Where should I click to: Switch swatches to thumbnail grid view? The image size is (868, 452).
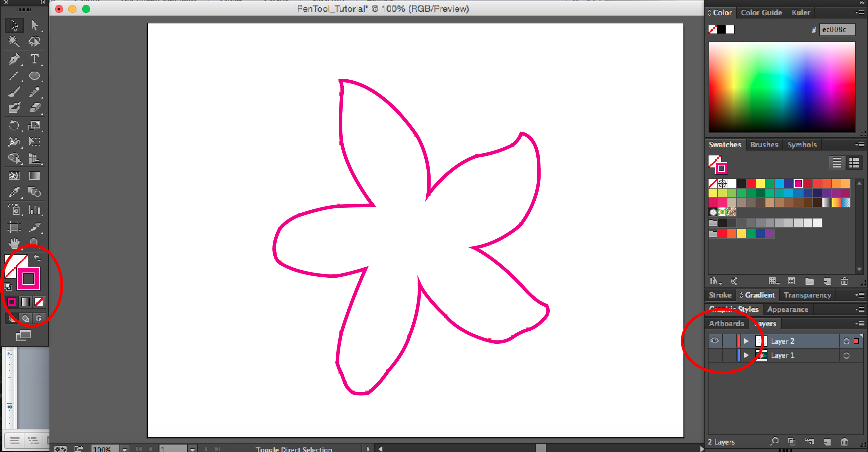tap(854, 163)
